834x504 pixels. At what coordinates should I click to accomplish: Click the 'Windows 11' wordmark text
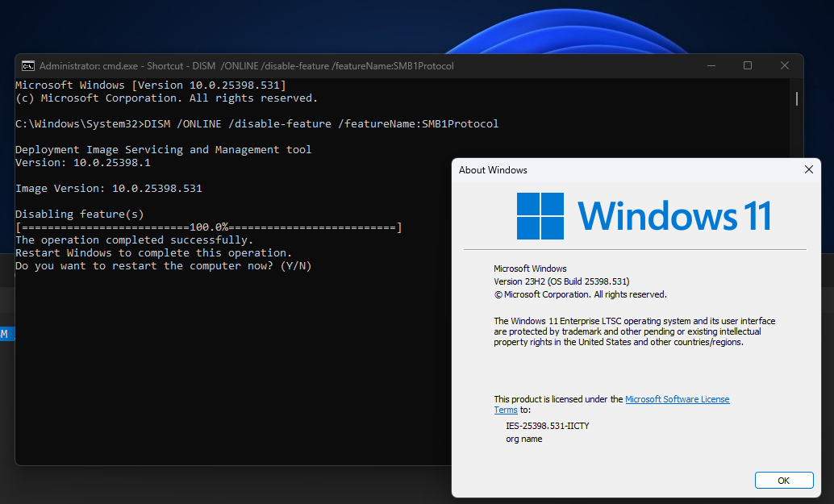coord(674,216)
